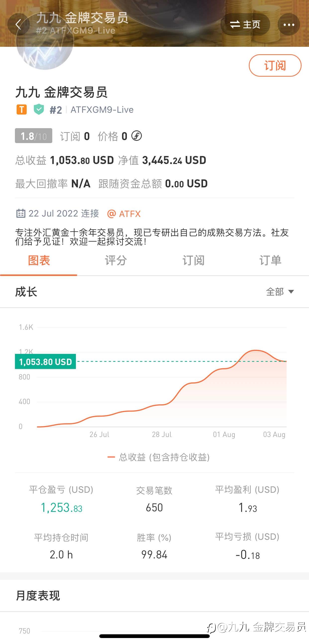Tap the orange T trader badge

[x=21, y=109]
